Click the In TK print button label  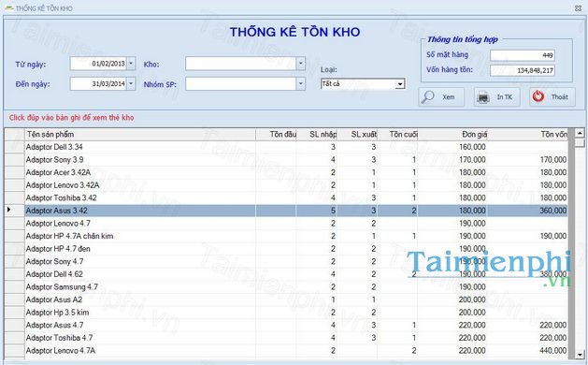coord(505,97)
